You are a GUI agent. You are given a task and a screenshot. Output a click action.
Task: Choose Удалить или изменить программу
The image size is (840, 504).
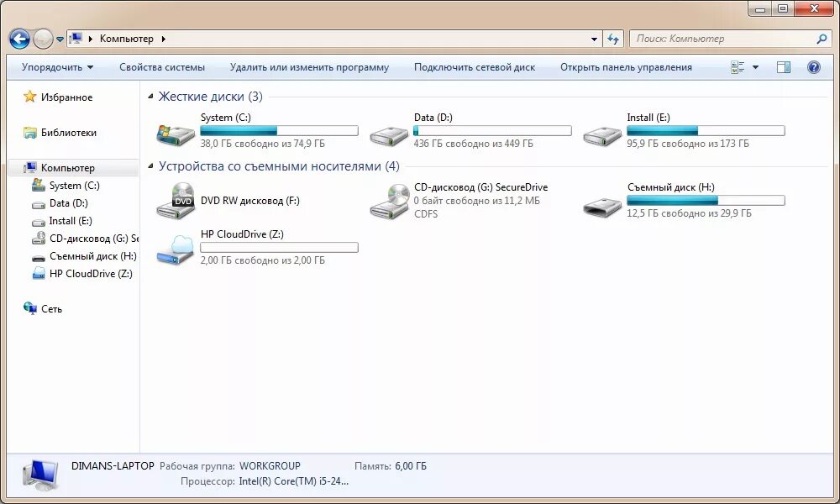pos(309,67)
